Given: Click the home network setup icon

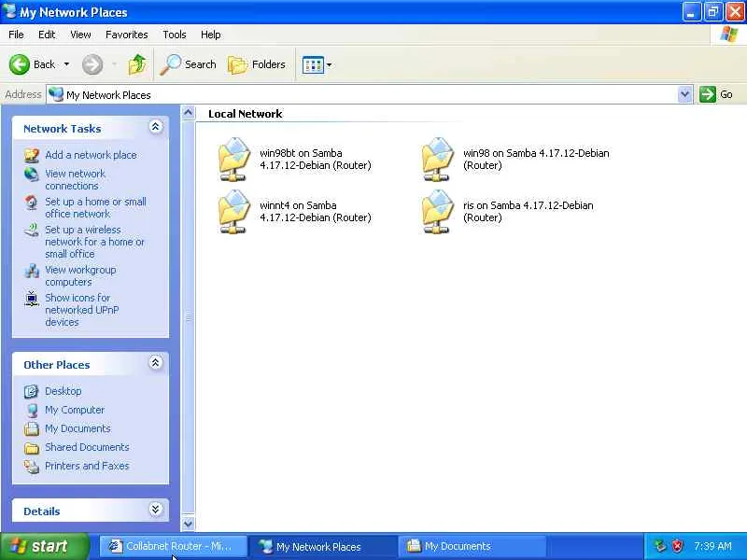Looking at the screenshot, I should 32,203.
